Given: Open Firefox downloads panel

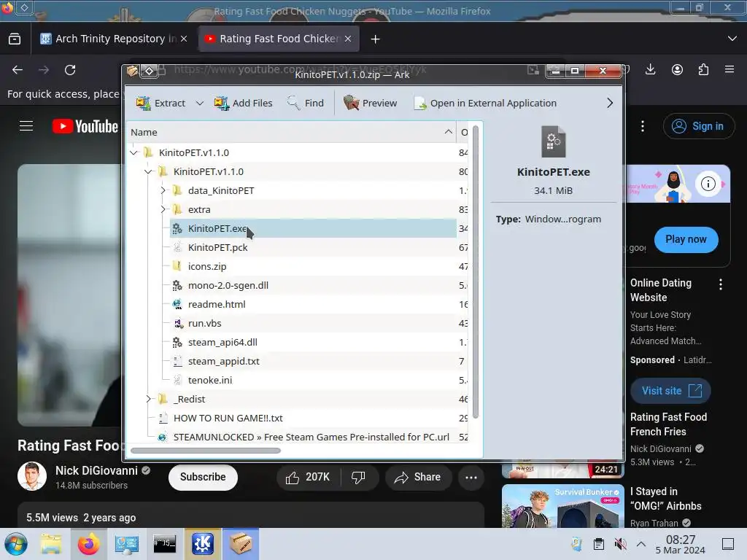Looking at the screenshot, I should [x=650, y=69].
